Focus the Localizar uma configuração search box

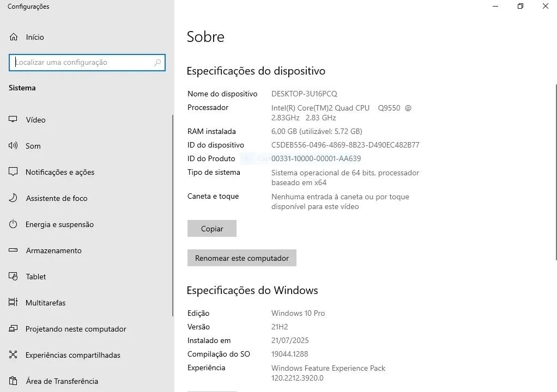point(87,63)
